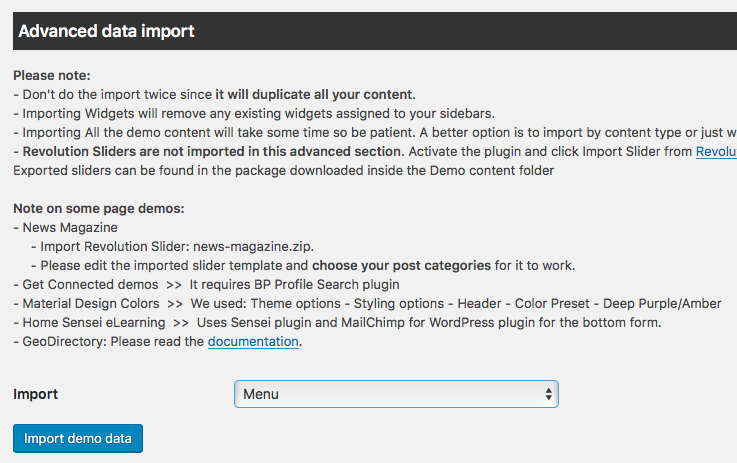Viewport: 737px width, 463px height.
Task: Open the Import dropdown showing Menu
Action: tap(396, 394)
